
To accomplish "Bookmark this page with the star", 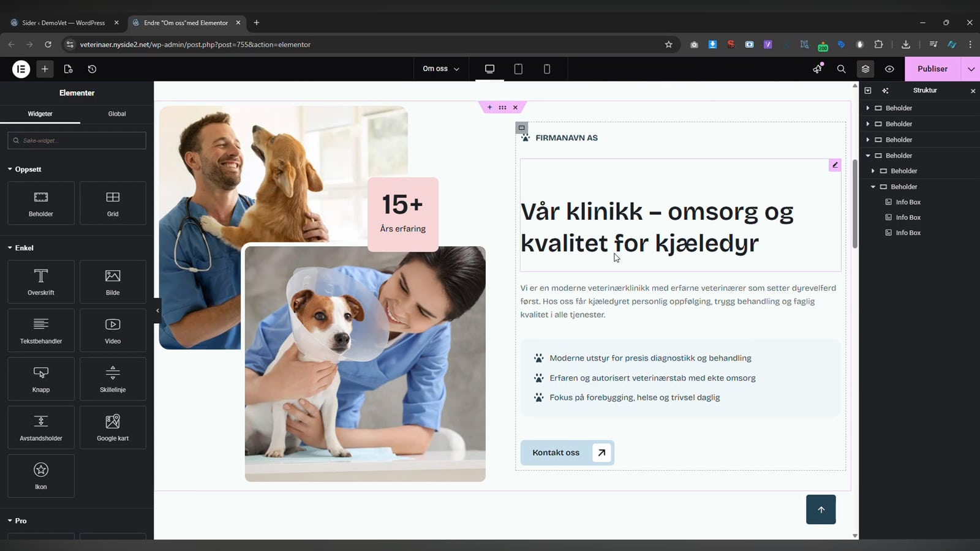I will pyautogui.click(x=668, y=45).
